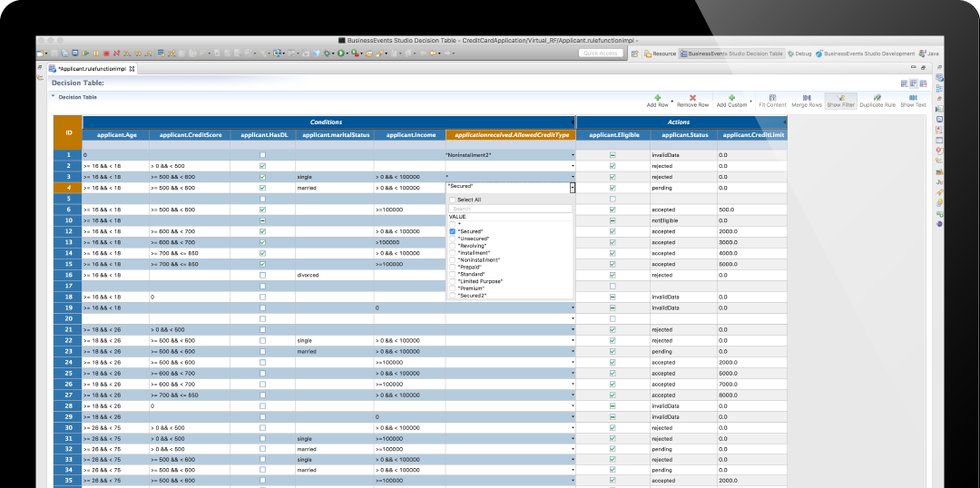The image size is (980, 488).
Task: Check the Select All checkbox in filter popup
Action: (x=453, y=200)
